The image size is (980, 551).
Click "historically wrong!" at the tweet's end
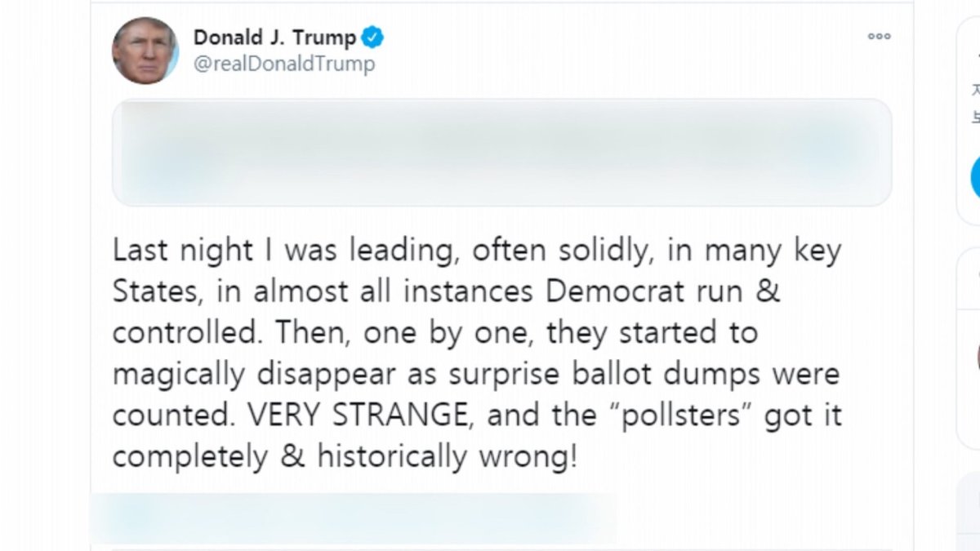[x=447, y=457]
